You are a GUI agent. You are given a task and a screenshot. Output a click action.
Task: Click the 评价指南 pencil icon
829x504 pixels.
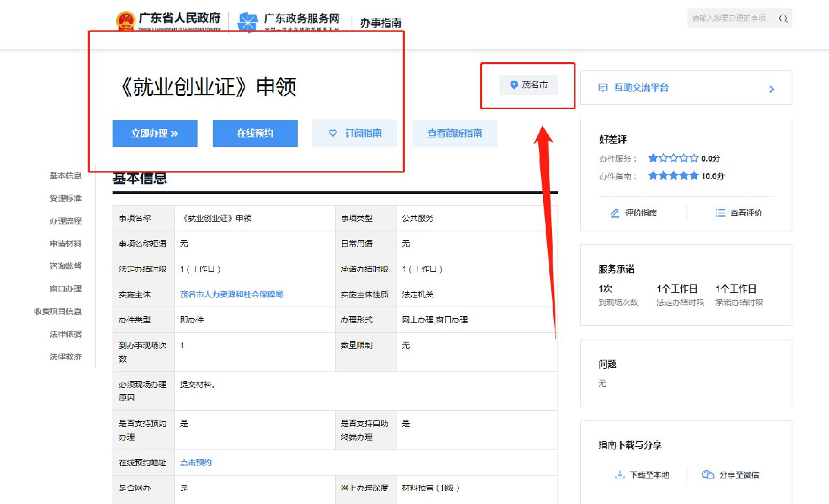click(x=615, y=213)
